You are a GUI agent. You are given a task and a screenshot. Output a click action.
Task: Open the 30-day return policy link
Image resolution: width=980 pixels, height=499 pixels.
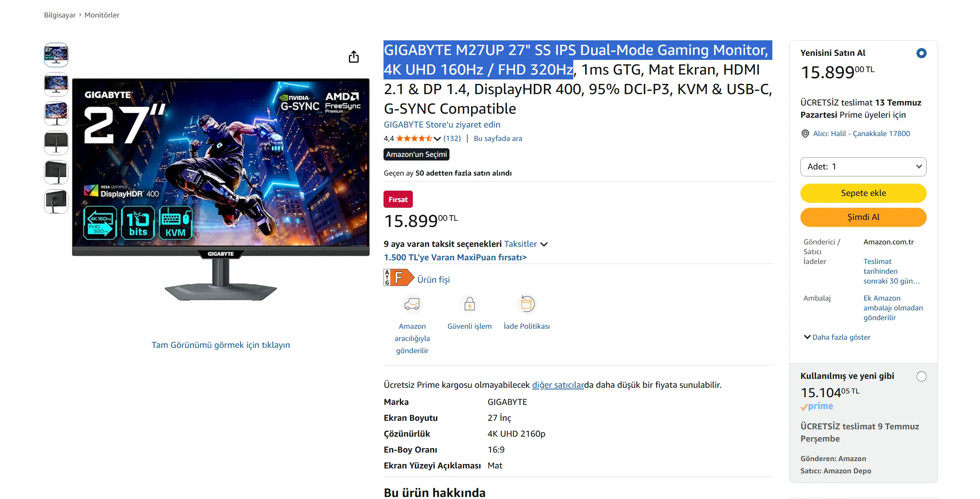(x=892, y=271)
